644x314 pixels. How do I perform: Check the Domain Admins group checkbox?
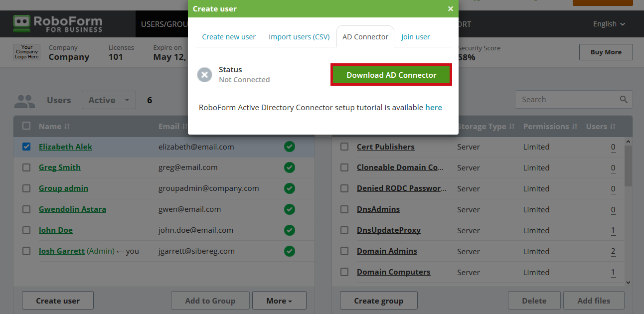tap(344, 251)
